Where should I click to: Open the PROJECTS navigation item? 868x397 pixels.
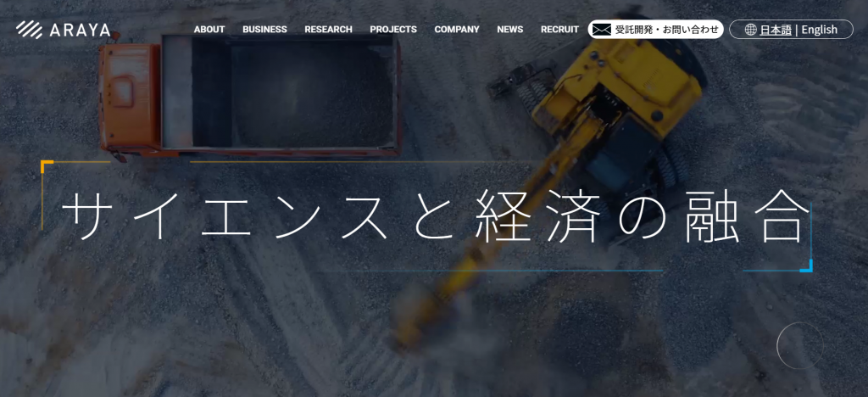[x=393, y=30]
